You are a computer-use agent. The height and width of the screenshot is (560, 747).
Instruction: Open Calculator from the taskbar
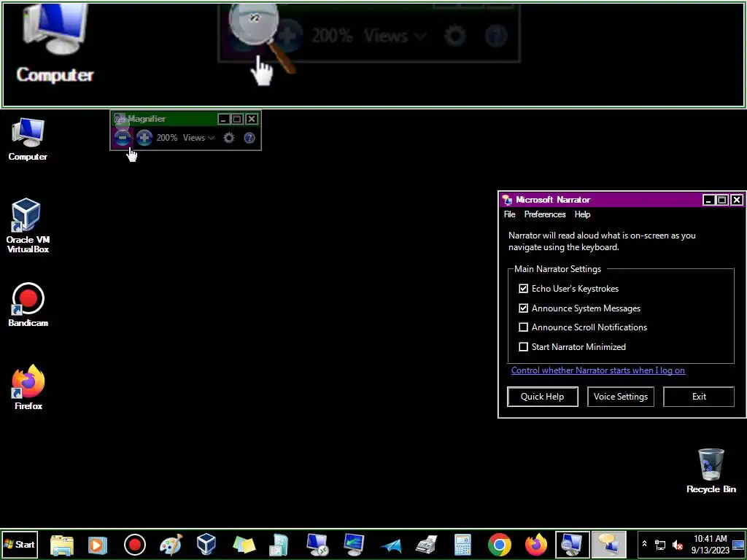point(462,545)
